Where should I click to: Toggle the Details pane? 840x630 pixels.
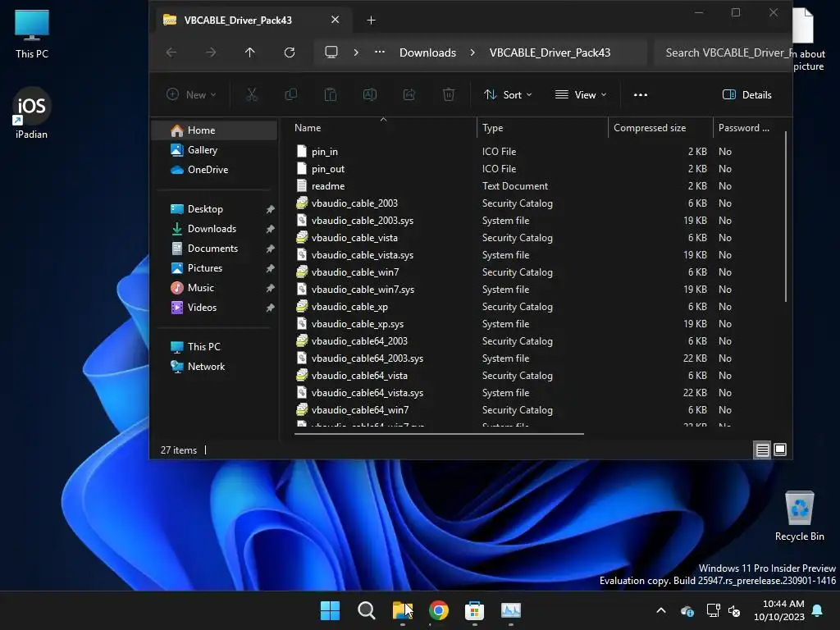click(x=747, y=95)
